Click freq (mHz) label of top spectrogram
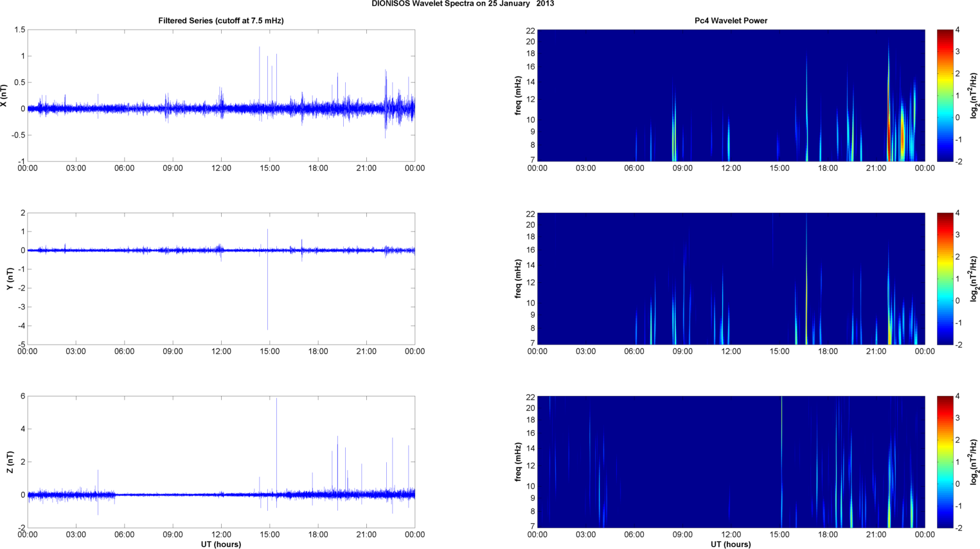This screenshot has height=549, width=980. point(518,95)
